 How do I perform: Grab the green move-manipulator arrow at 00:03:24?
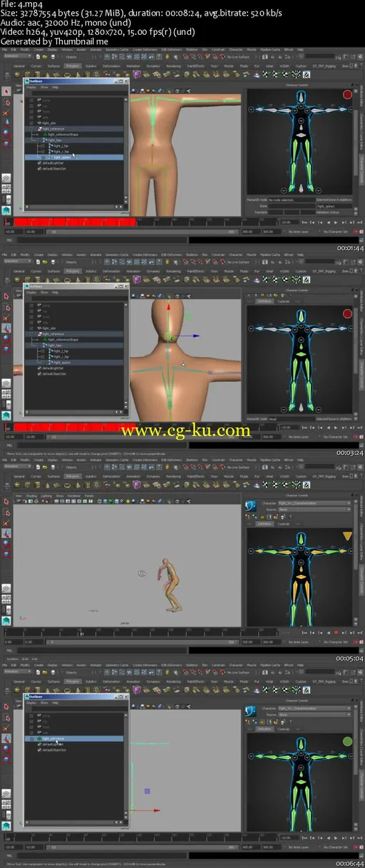188,316
